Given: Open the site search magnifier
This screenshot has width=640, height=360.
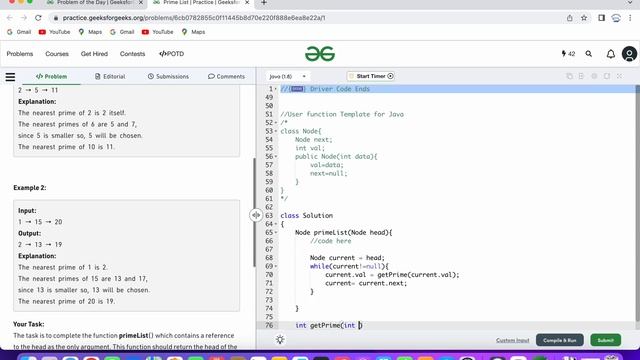Looking at the screenshot, I should (589, 54).
